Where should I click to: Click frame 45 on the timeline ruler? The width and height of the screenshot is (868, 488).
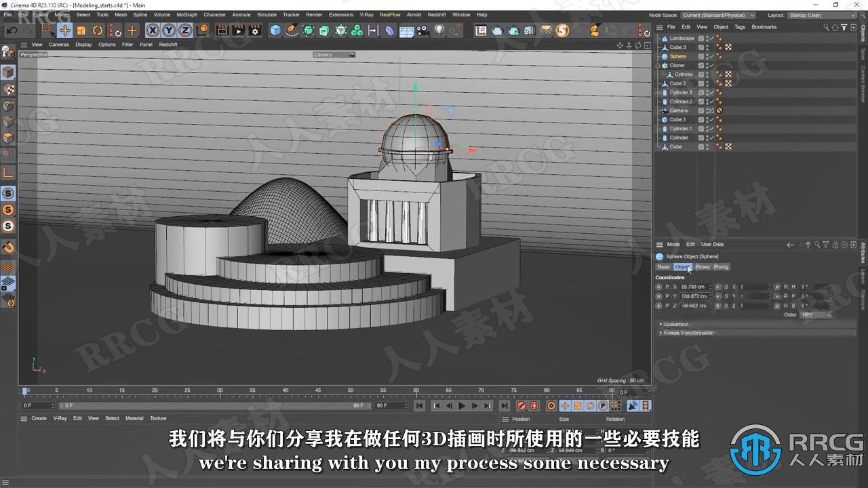[x=318, y=391]
